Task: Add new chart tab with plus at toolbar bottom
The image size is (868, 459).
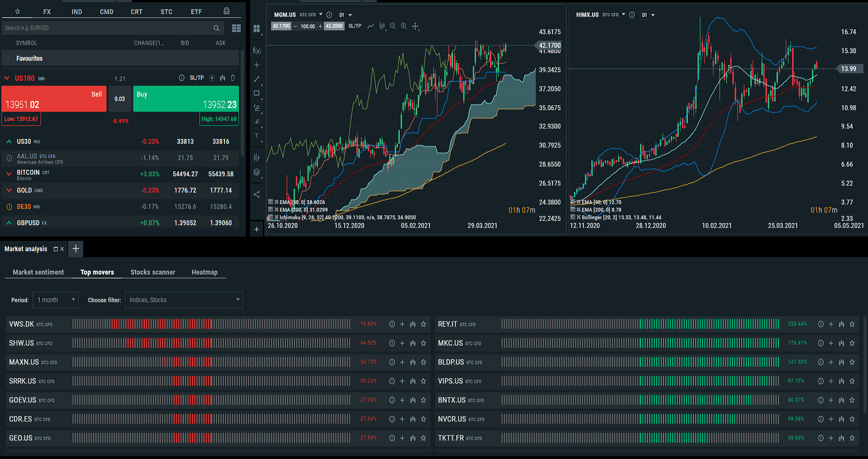Action: click(x=257, y=229)
